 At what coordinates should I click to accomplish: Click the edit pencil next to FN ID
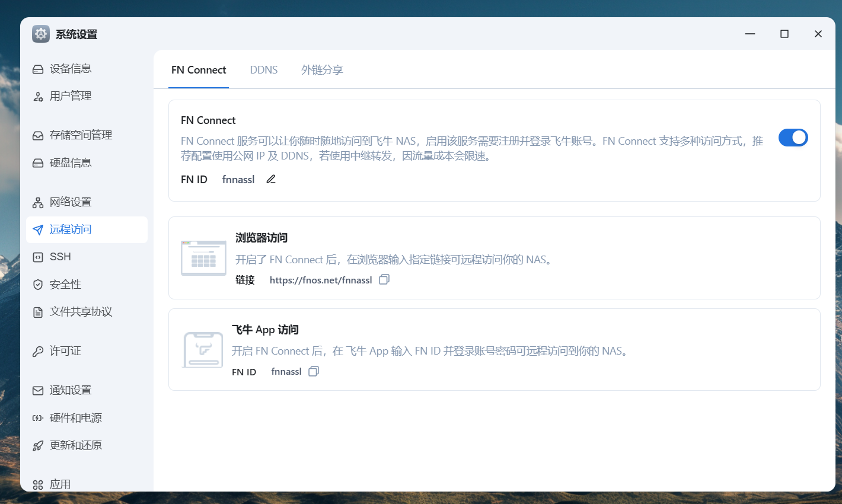tap(270, 178)
